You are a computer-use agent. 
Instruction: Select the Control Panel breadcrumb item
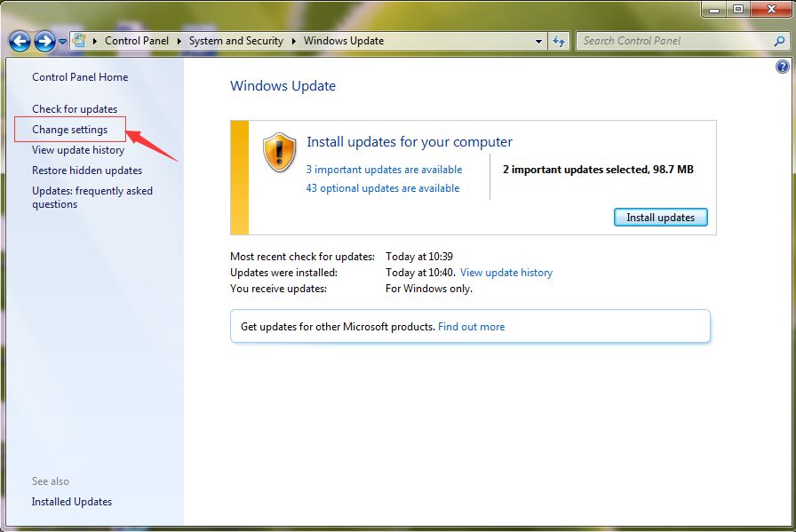pos(136,41)
